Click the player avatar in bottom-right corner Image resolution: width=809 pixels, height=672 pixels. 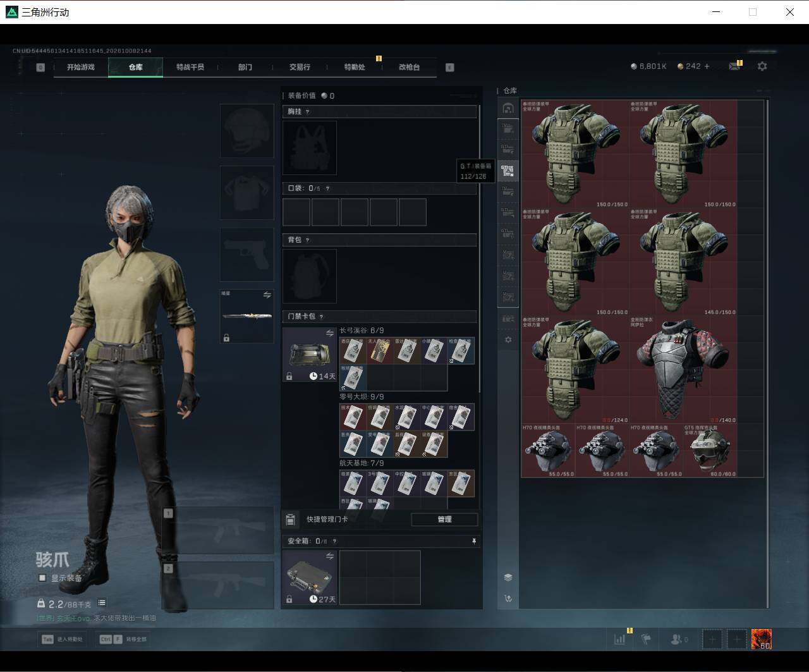click(762, 639)
